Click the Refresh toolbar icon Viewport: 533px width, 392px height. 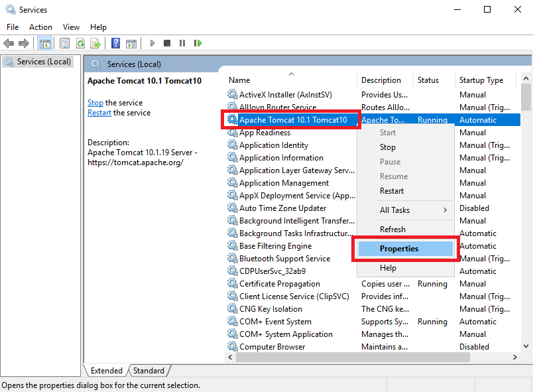[x=81, y=44]
